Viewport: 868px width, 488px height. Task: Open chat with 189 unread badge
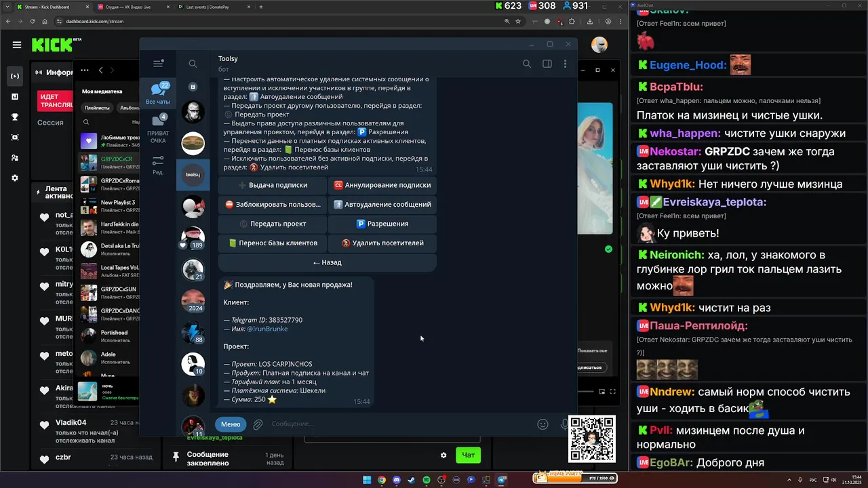pyautogui.click(x=193, y=238)
